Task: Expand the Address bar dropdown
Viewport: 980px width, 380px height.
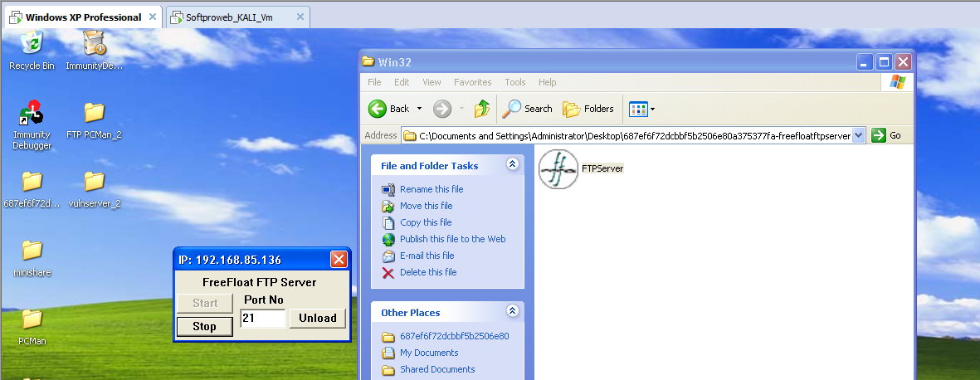Action: 859,135
